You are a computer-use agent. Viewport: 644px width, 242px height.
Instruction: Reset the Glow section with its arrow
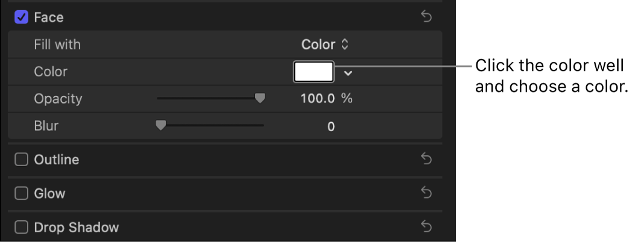click(426, 193)
